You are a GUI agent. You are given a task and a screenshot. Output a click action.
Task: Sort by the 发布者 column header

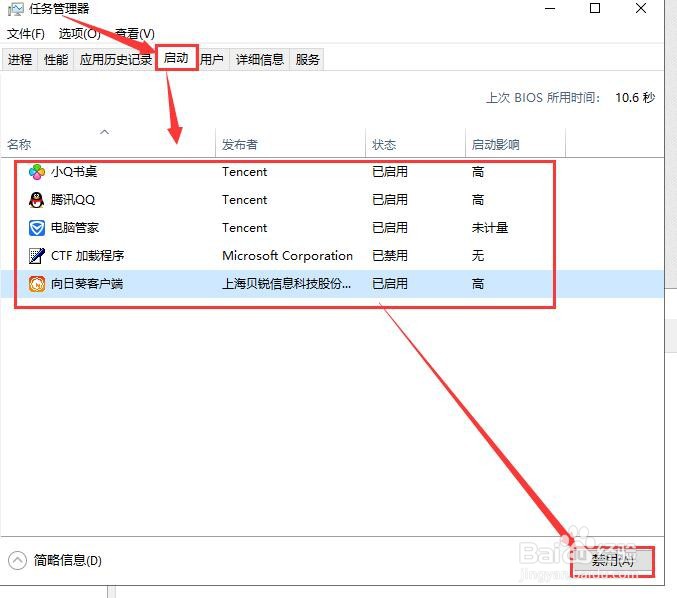(291, 144)
